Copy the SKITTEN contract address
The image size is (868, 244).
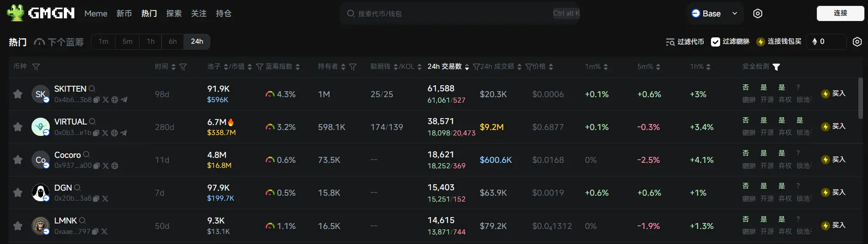pos(97,100)
